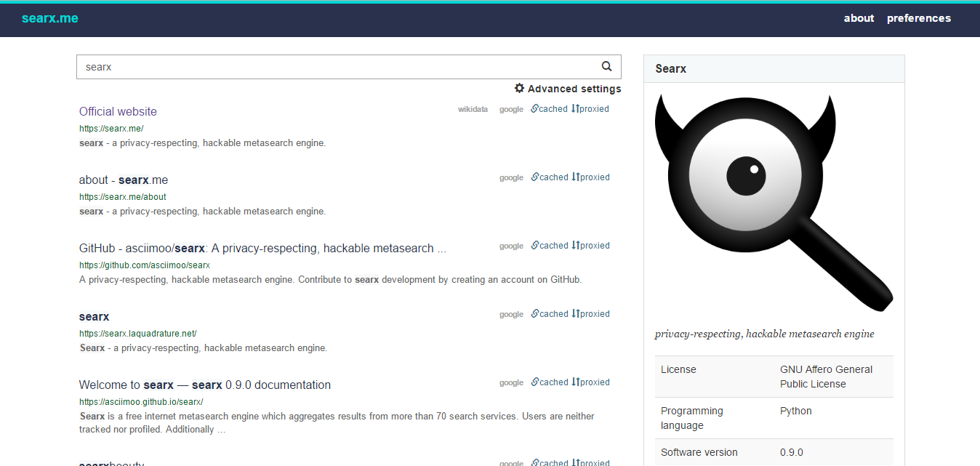Click the Advanced settings gear icon
Viewport: 980px width, 466px height.
(519, 88)
